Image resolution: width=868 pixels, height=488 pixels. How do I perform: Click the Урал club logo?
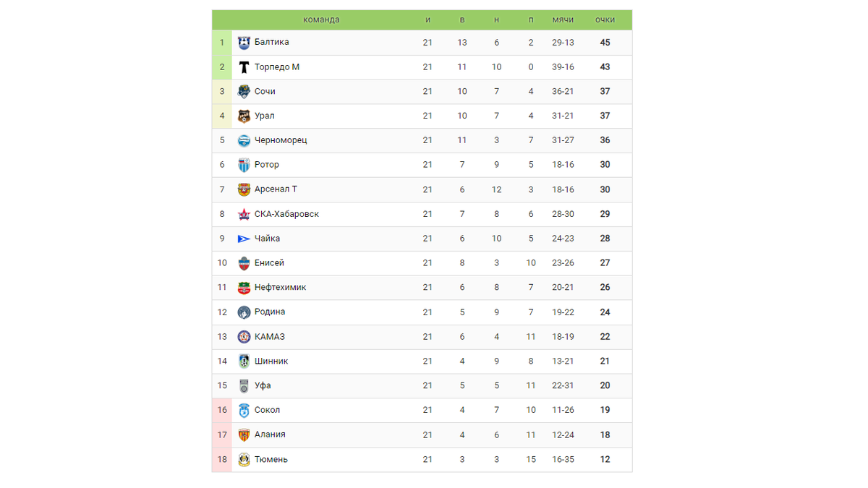[244, 116]
